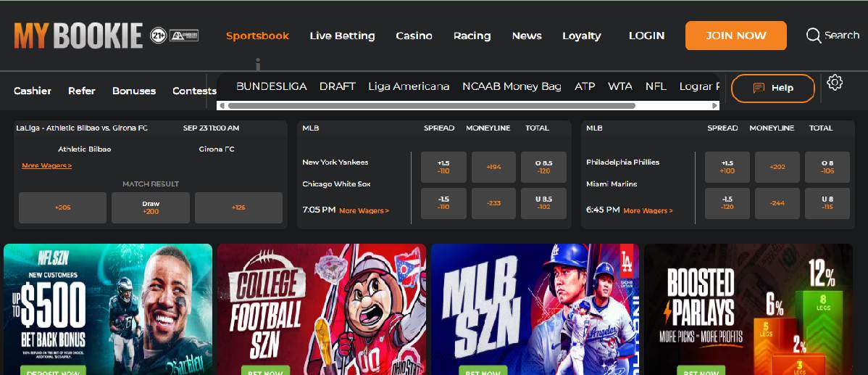Open the MLB SZN banner
The height and width of the screenshot is (375, 868).
tap(535, 309)
